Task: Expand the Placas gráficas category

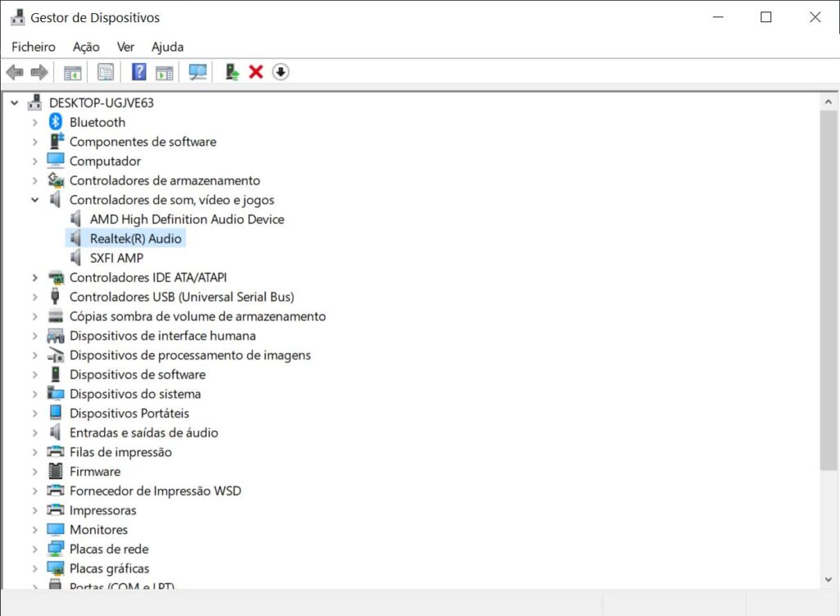Action: 34,568
